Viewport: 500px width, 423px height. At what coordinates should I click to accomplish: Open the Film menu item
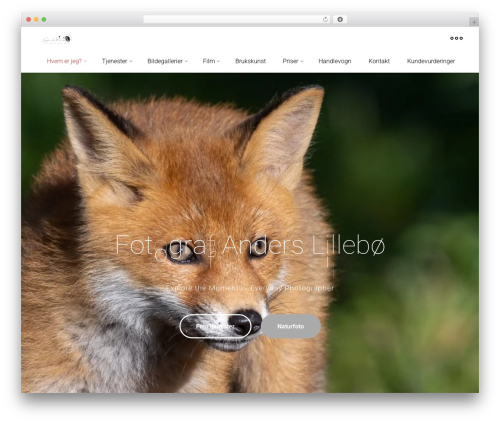(209, 61)
